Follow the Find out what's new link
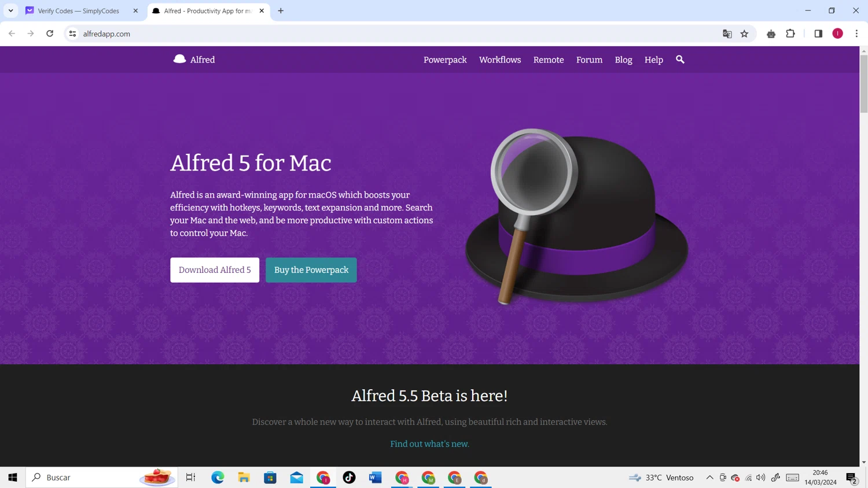Viewport: 868px width, 488px height. pyautogui.click(x=429, y=444)
